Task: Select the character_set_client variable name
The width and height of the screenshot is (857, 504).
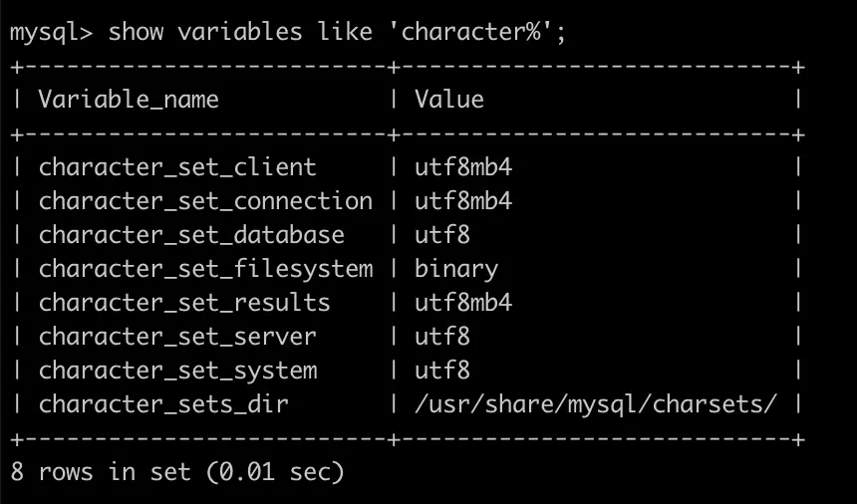Action: click(x=177, y=167)
